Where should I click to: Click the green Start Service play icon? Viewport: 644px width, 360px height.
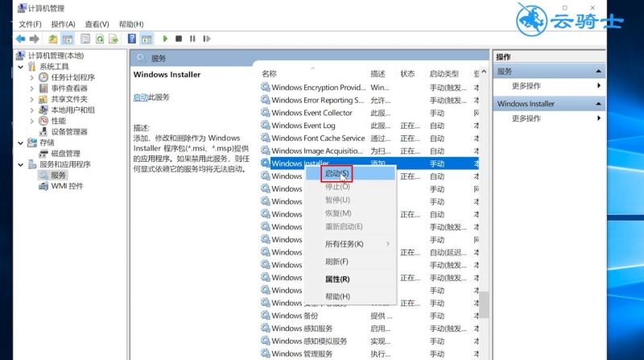coord(165,39)
